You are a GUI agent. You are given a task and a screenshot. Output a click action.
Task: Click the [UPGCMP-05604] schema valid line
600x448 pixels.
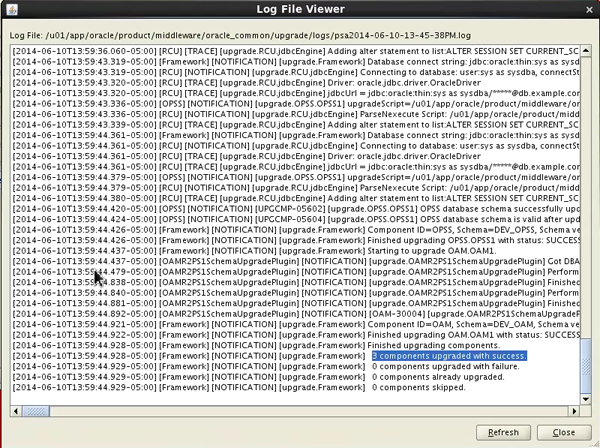pos(296,219)
